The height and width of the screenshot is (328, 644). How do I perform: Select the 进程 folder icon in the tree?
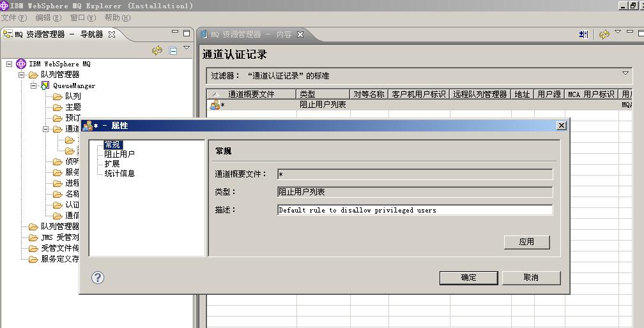tap(57, 183)
